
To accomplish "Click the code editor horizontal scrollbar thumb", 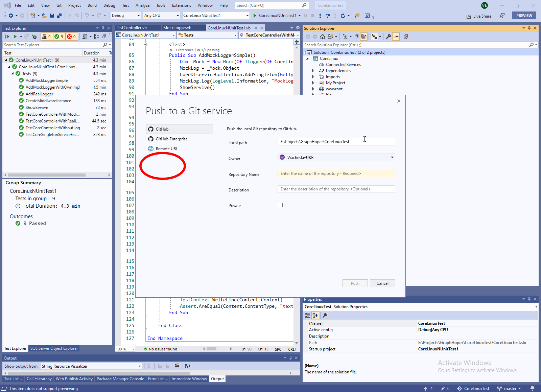I will pyautogui.click(x=212, y=349).
